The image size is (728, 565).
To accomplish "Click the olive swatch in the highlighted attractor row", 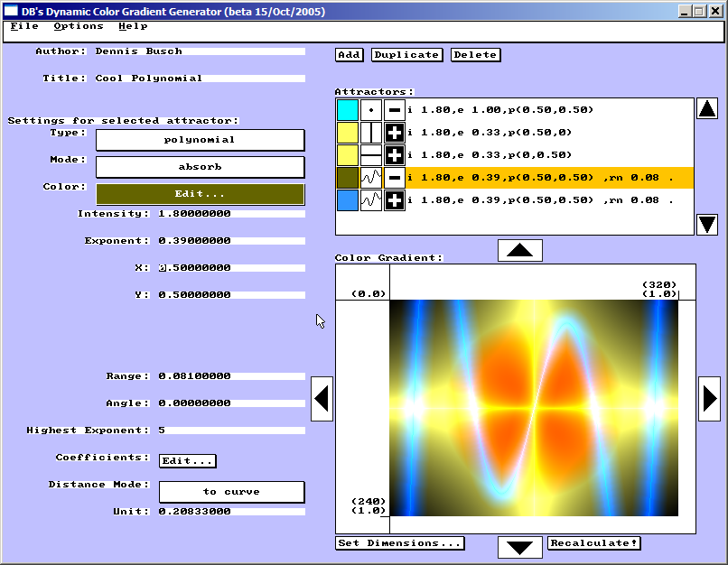I will click(x=348, y=178).
